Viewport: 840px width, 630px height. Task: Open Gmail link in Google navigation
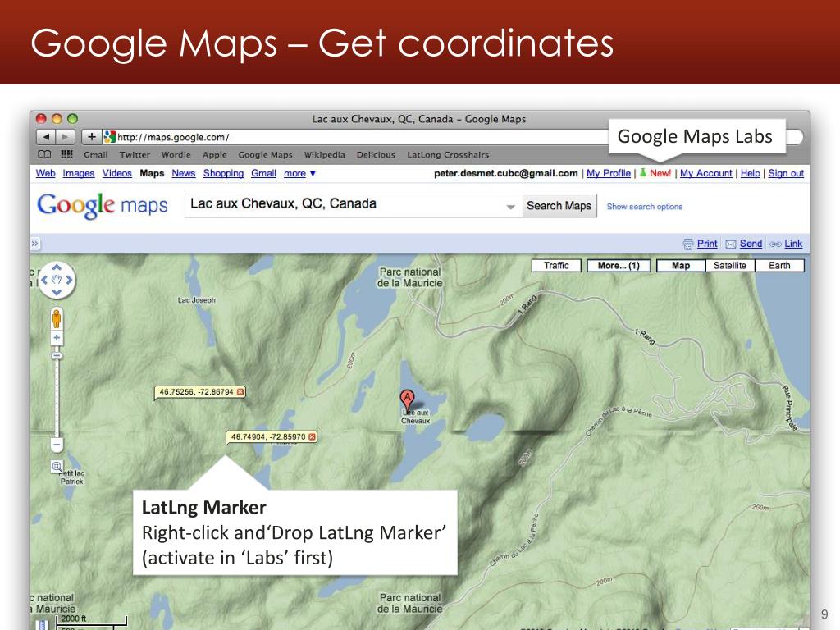[x=263, y=173]
